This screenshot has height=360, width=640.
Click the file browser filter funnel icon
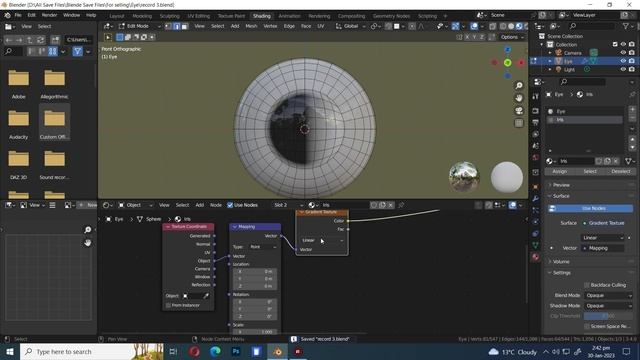pyautogui.click(x=78, y=51)
